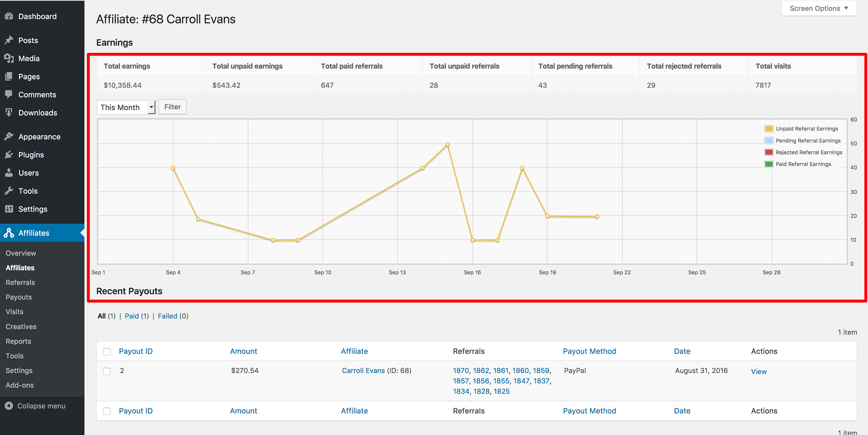The width and height of the screenshot is (868, 435).
Task: Open the Dashboard via its gauge icon
Action: tap(9, 16)
